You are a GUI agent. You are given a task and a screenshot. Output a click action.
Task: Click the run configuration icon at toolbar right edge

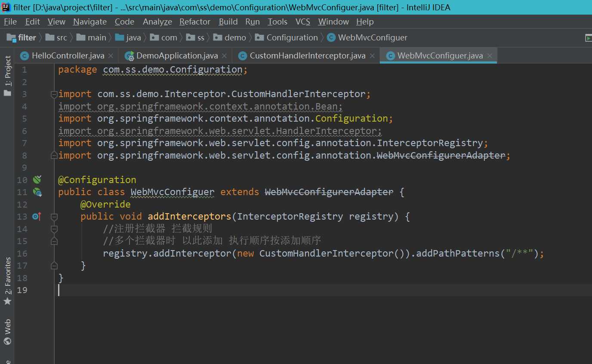[x=588, y=38]
